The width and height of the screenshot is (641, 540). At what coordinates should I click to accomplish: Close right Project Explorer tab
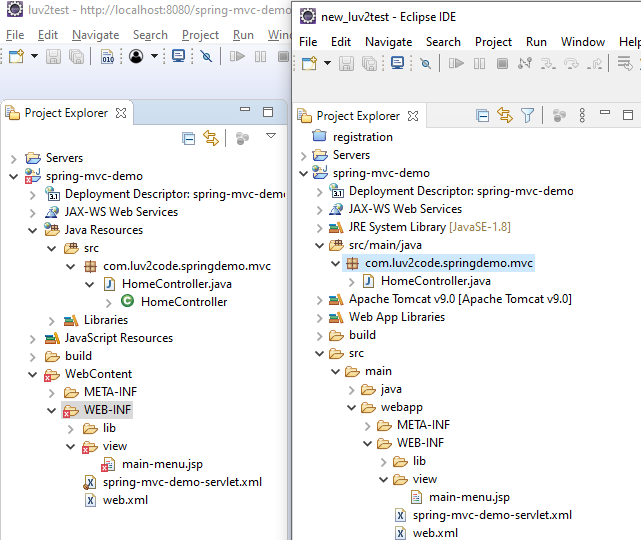(413, 116)
